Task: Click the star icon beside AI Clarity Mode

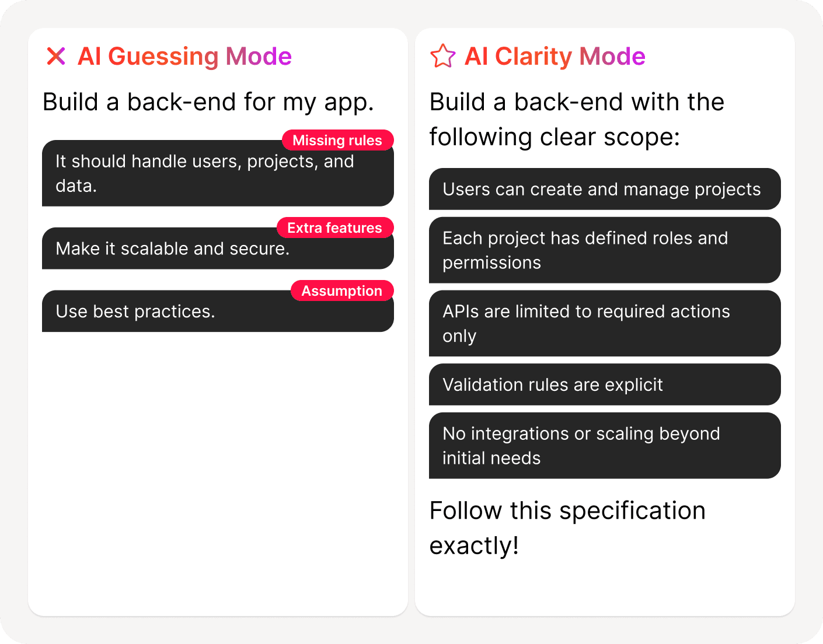Action: tap(442, 57)
